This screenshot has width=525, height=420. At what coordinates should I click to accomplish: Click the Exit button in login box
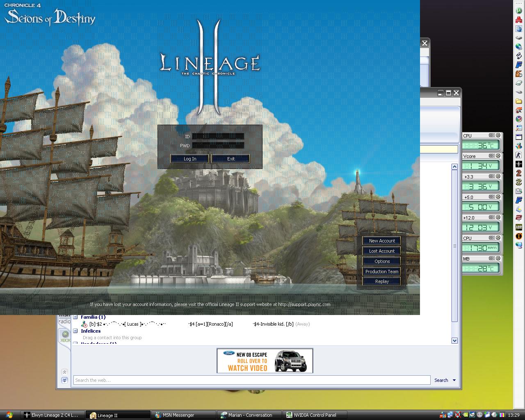pos(231,159)
